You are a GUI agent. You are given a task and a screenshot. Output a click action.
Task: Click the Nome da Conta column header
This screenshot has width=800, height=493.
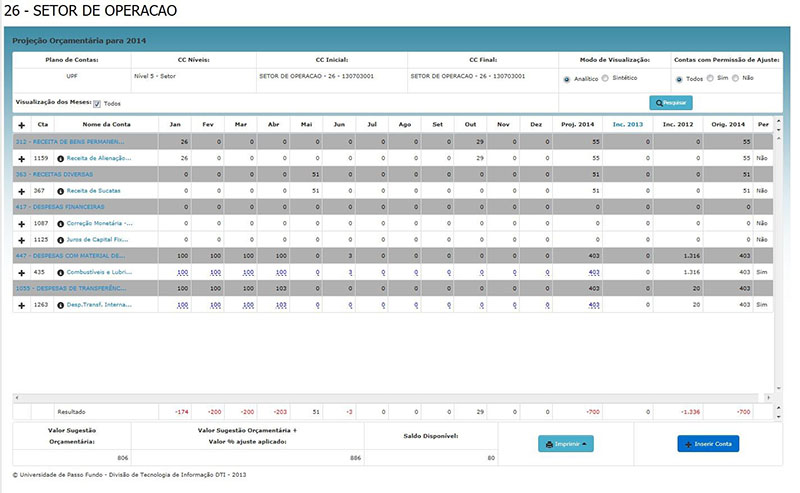106,125
